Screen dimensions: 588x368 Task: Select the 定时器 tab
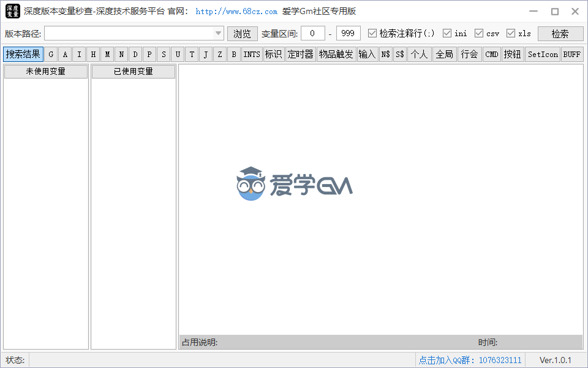click(x=301, y=55)
